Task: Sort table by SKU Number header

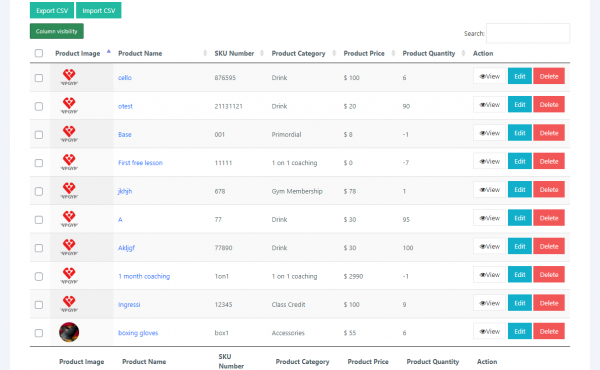Action: click(x=234, y=54)
